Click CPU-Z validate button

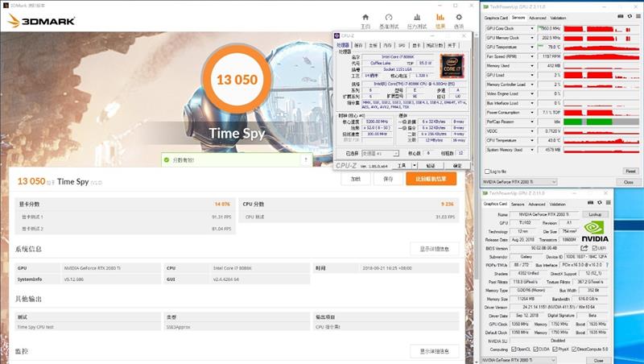coord(430,166)
